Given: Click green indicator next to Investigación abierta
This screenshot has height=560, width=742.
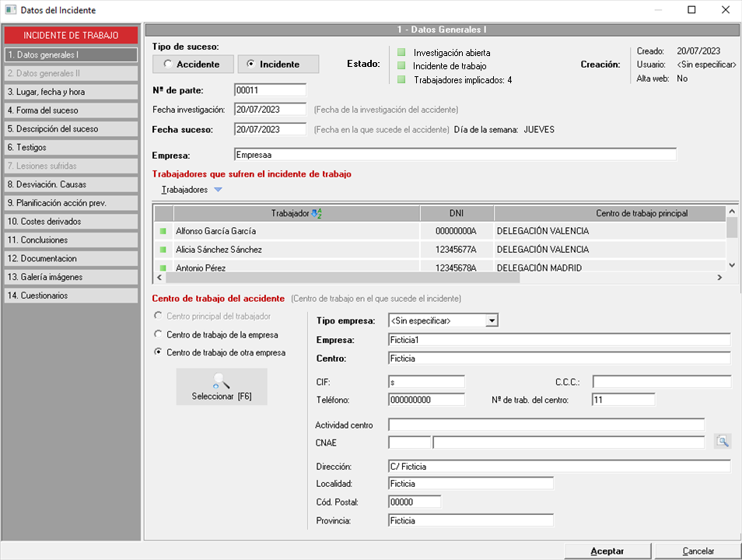Looking at the screenshot, I should pyautogui.click(x=401, y=53).
